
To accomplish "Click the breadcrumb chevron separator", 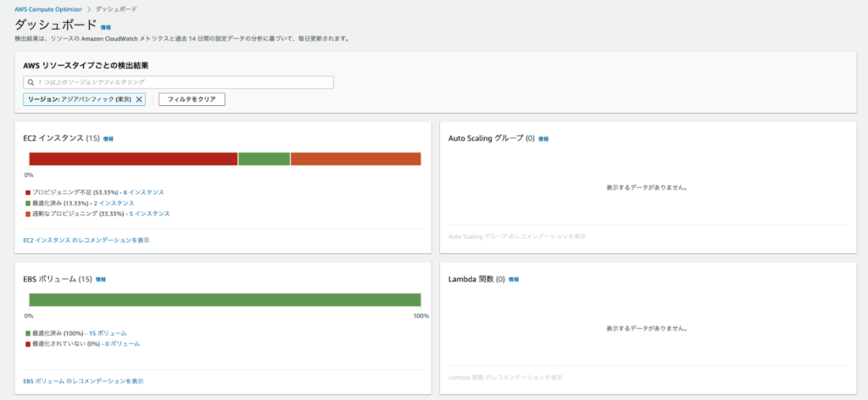I will tap(89, 9).
